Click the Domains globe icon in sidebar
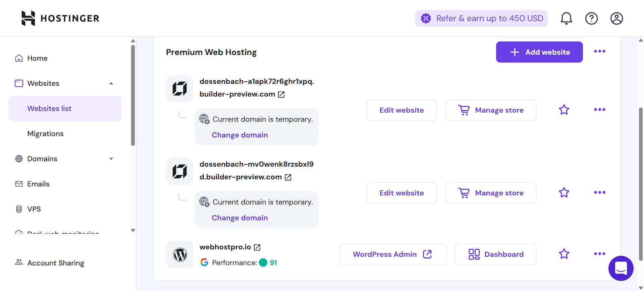This screenshot has width=644, height=291. click(x=19, y=159)
